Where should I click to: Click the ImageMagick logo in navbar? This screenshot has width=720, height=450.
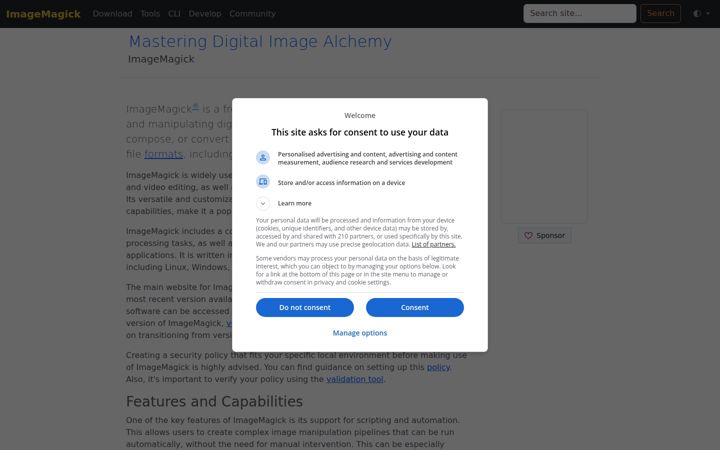43,14
